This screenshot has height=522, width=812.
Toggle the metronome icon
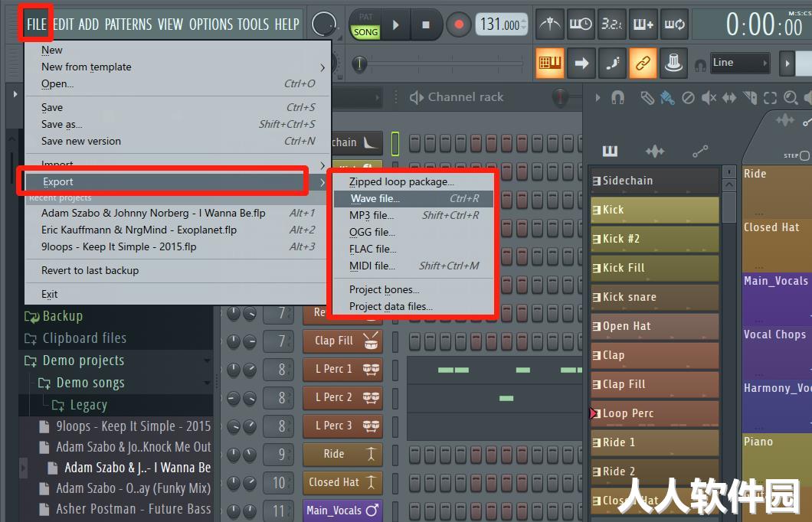[549, 24]
